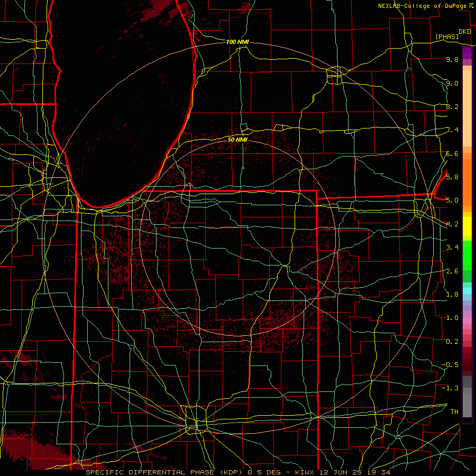Click the 6.6 value on the color scale

(x=452, y=153)
